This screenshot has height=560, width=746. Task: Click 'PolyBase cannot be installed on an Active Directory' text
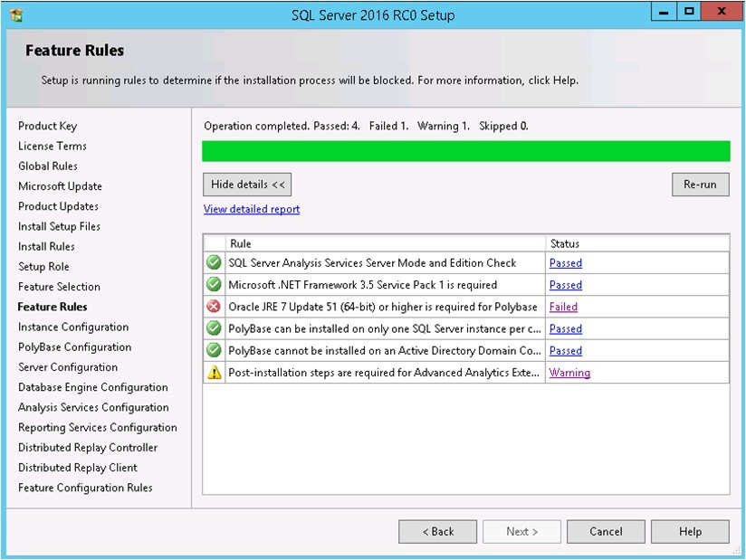click(x=385, y=350)
